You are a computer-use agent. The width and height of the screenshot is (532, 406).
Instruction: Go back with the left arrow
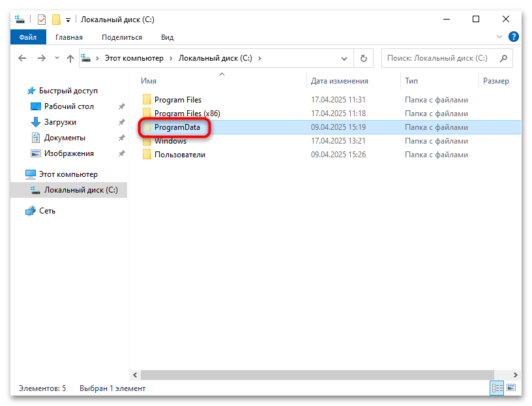tap(22, 59)
